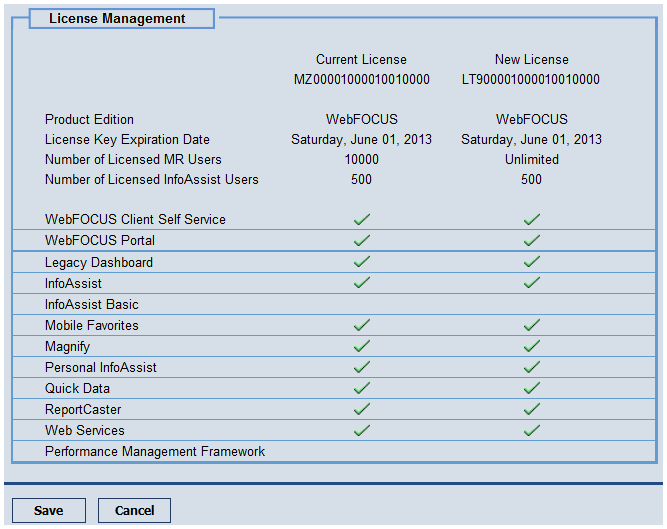The height and width of the screenshot is (529, 667).
Task: Click New License checkmark for Quick Data
Action: (x=532, y=388)
